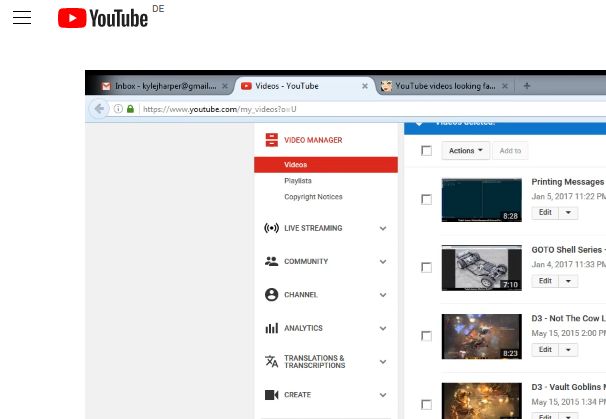The width and height of the screenshot is (606, 419).
Task: Click the favicon on 'YouTube videos looking' tab
Action: (386, 86)
